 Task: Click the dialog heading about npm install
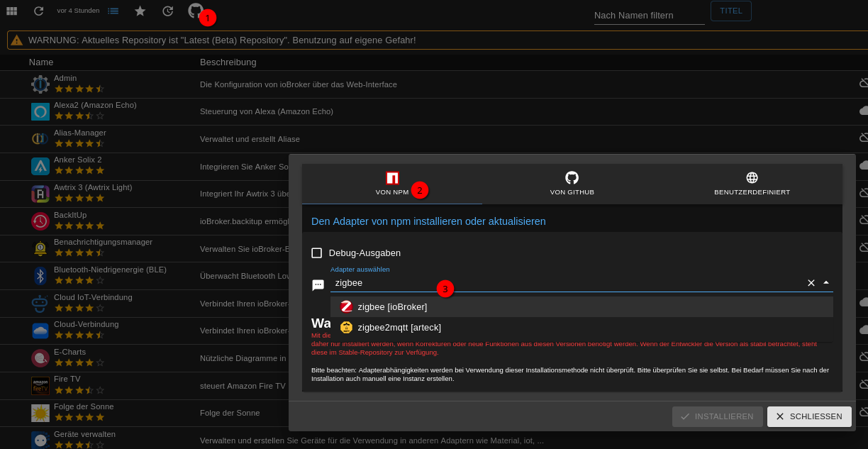[428, 221]
